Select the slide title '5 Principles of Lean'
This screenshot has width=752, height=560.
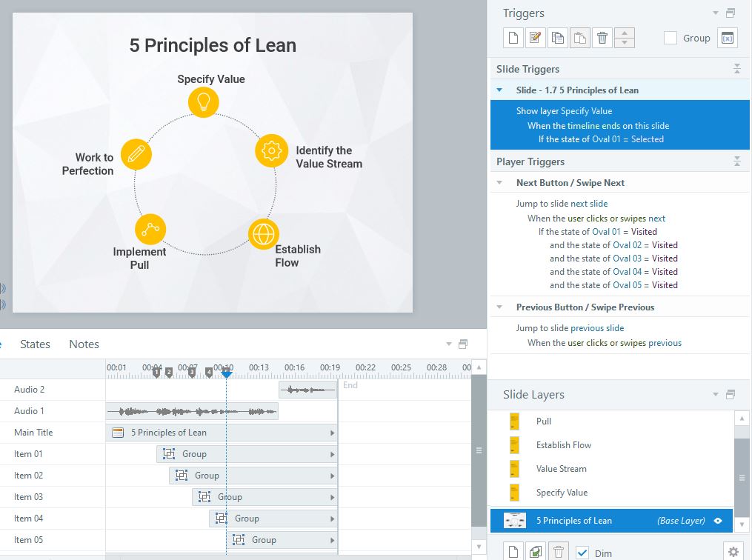click(213, 45)
